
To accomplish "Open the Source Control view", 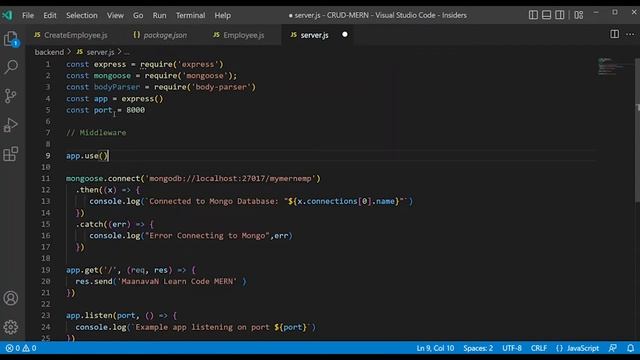I will (11, 96).
